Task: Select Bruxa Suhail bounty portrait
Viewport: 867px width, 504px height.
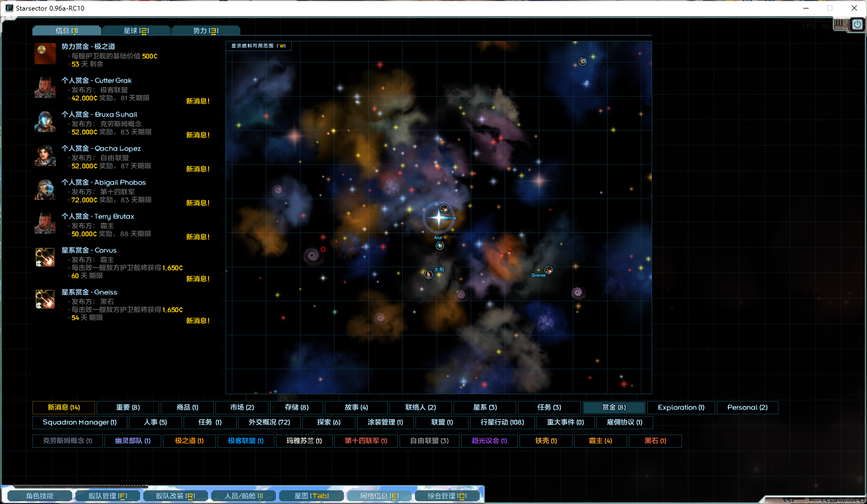Action: (45, 121)
